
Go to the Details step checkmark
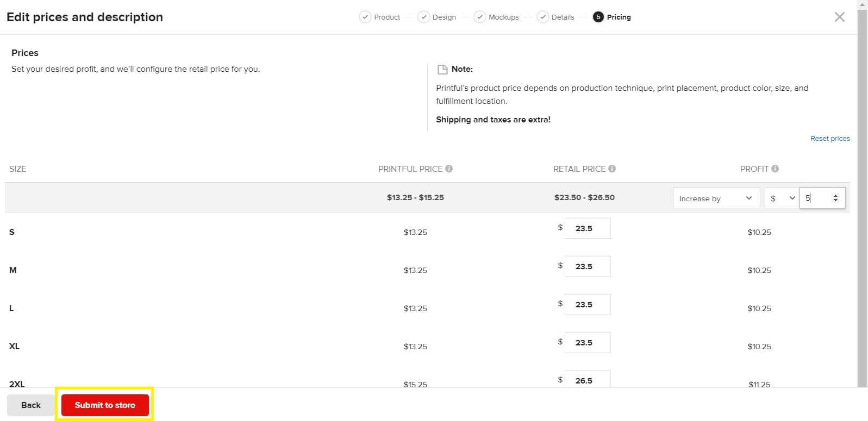point(542,17)
